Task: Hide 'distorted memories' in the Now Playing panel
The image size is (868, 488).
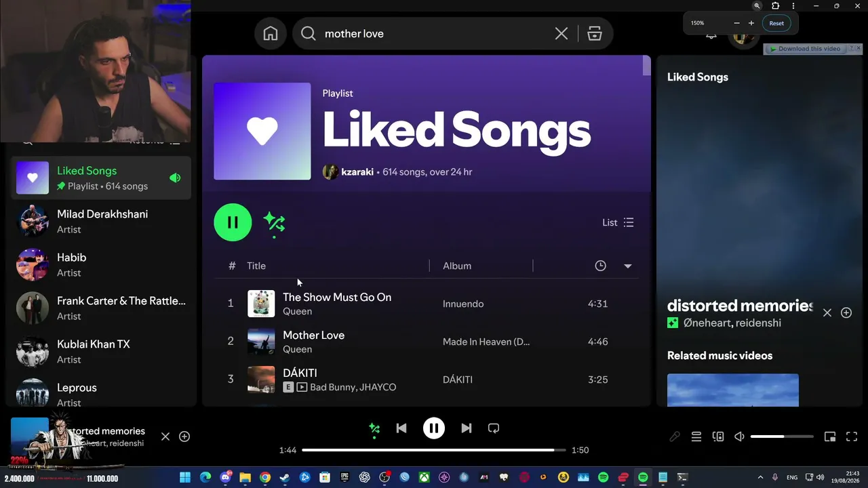Action: [x=827, y=312]
